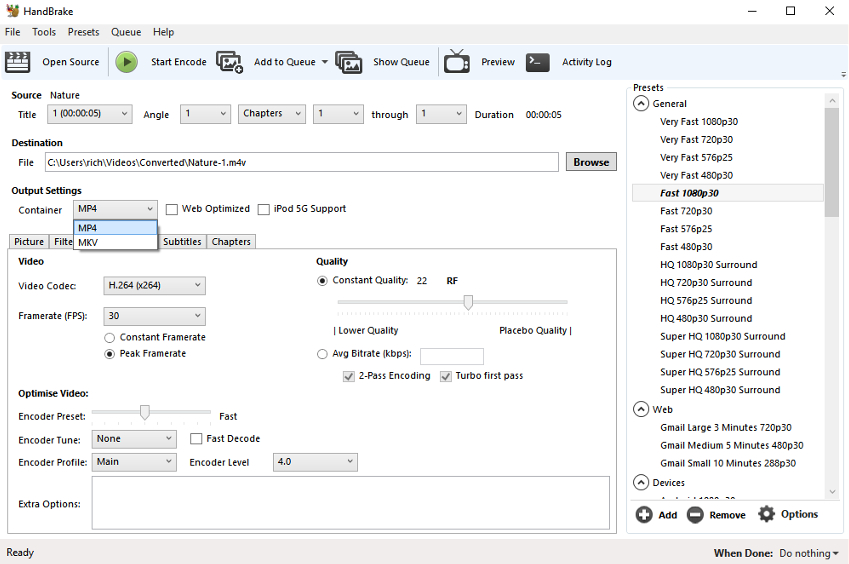Select the Avg Bitrate (kbps) radio button
Viewport: 849px width, 564px height.
pos(322,354)
